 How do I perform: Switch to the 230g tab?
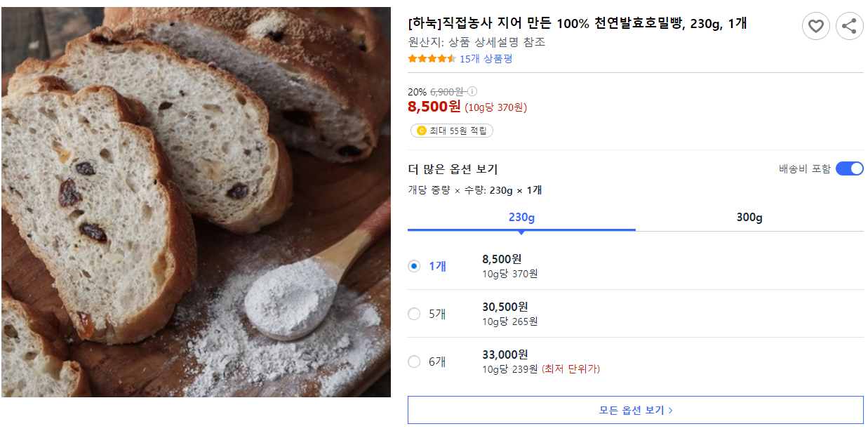(521, 218)
